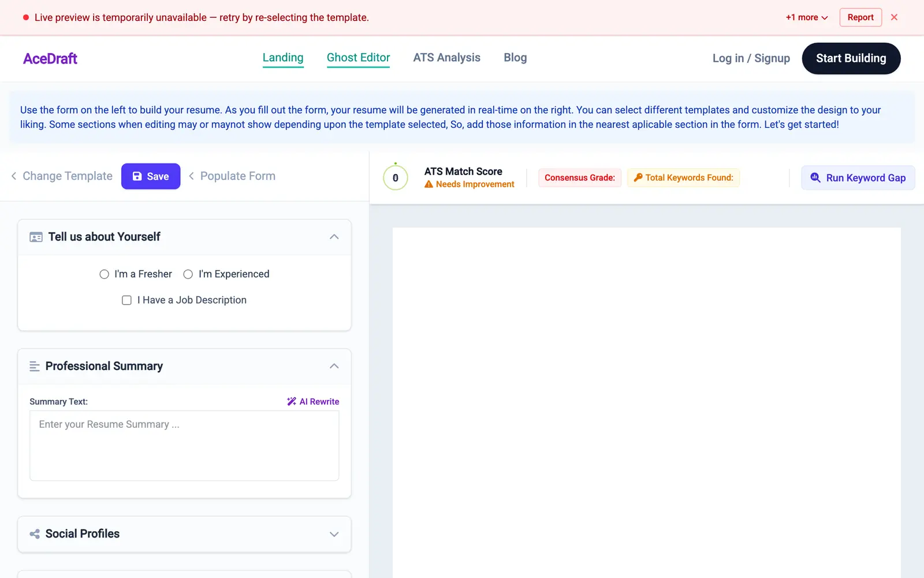Run the Keyword Gap analysis
This screenshot has width=924, height=578.
(858, 177)
